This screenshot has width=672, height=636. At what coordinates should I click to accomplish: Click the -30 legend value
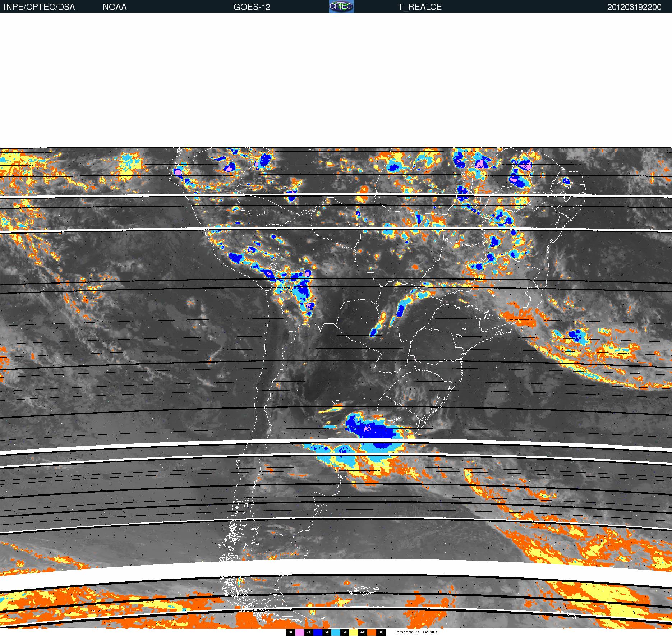pyautogui.click(x=380, y=632)
